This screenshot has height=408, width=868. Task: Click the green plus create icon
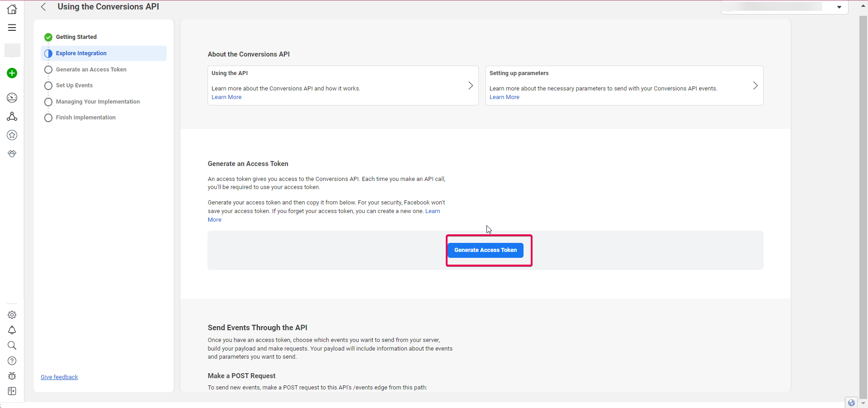tap(12, 73)
